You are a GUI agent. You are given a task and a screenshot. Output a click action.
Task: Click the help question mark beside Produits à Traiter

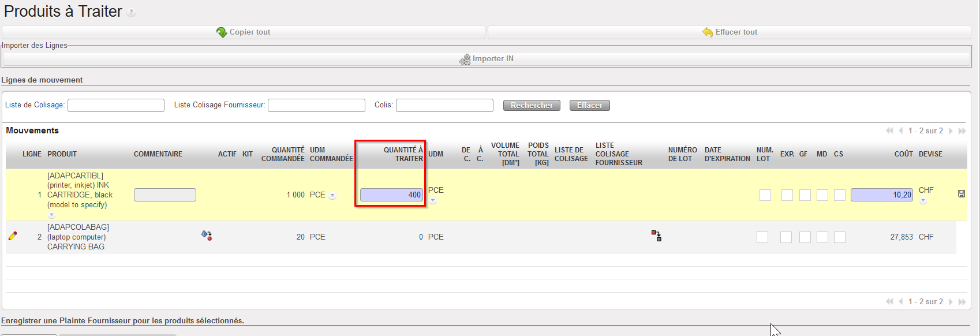131,13
